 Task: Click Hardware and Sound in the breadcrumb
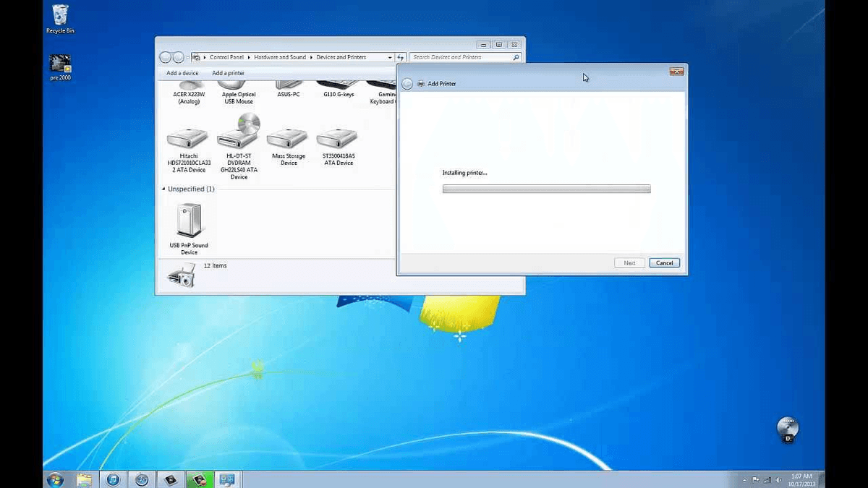pyautogui.click(x=280, y=57)
